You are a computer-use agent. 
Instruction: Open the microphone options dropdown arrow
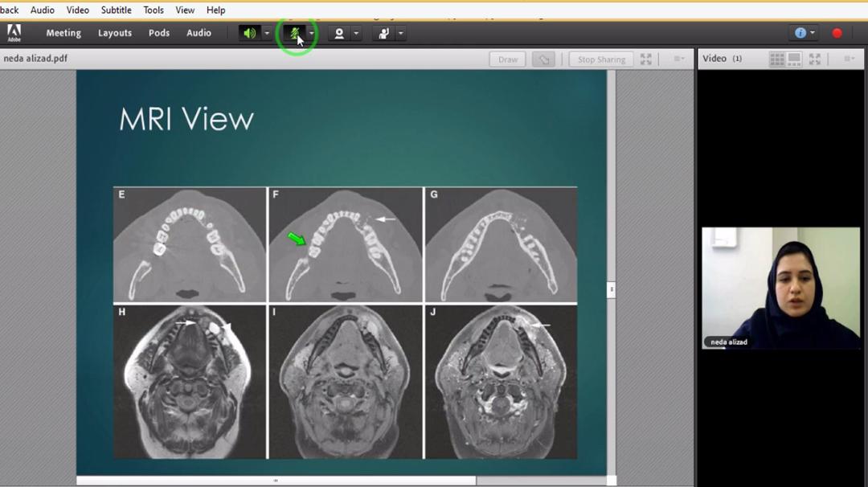tap(312, 33)
